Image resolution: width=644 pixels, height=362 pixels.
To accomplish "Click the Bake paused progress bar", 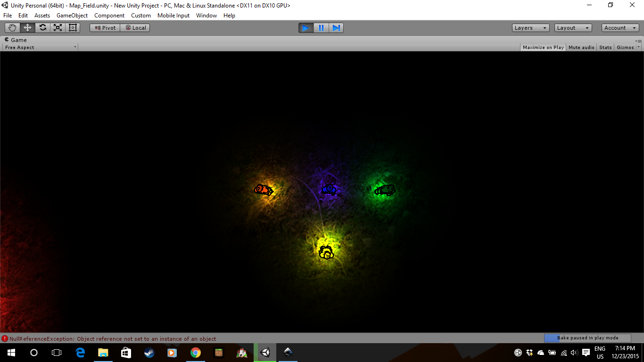I will [x=587, y=338].
